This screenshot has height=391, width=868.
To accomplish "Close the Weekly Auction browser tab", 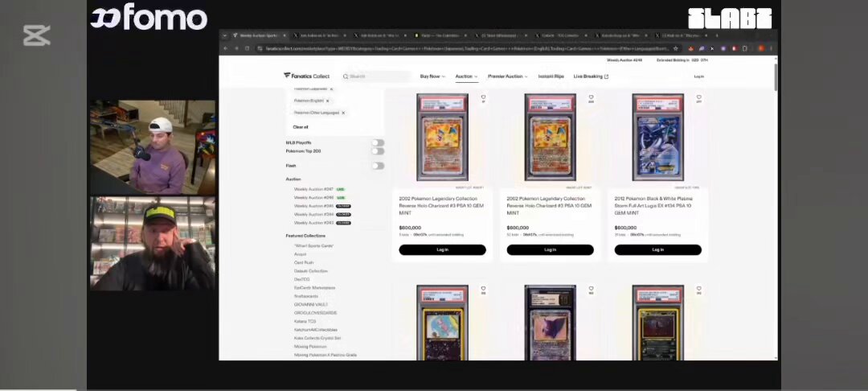I will pos(285,35).
